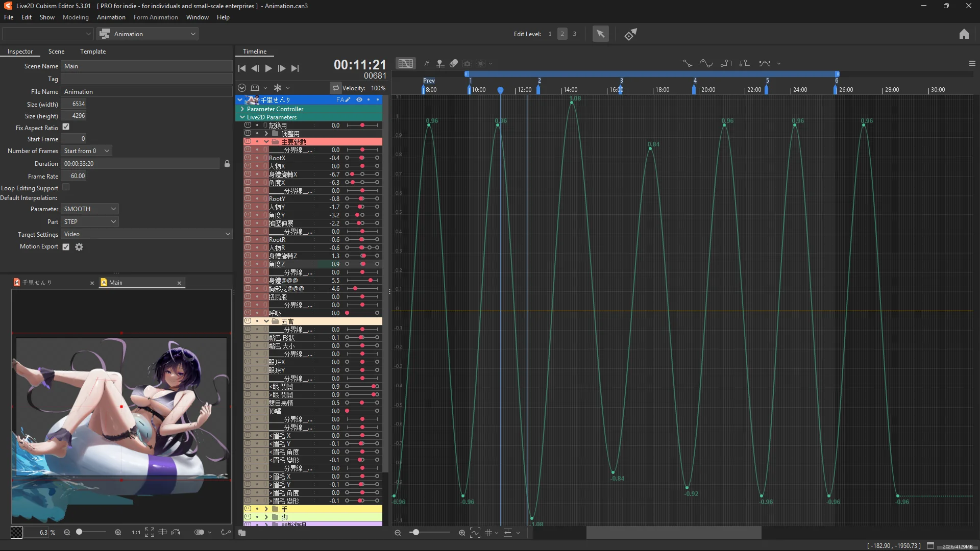Open the Part interpolation STEP dropdown
The width and height of the screenshot is (980, 551).
(90, 222)
